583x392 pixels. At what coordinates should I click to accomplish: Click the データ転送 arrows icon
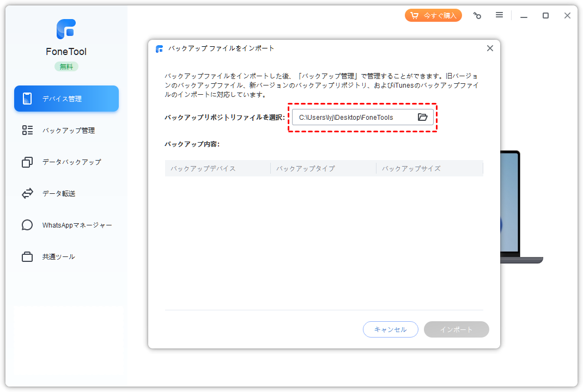click(x=27, y=193)
